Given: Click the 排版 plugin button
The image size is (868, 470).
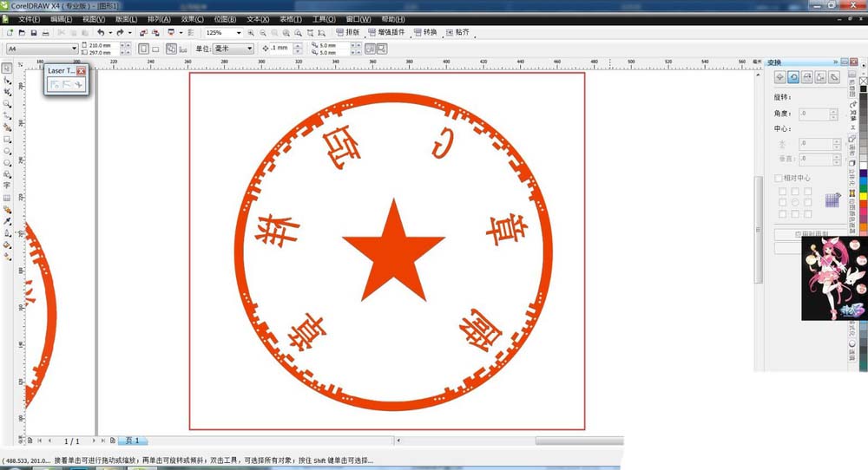Looking at the screenshot, I should tap(348, 33).
